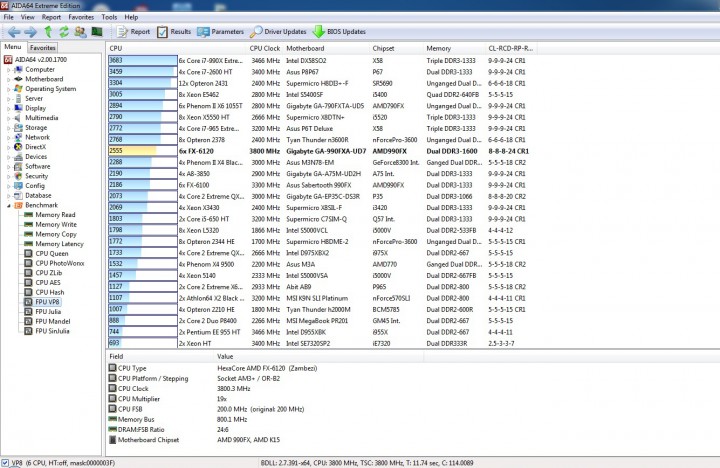
Task: Open the View menu
Action: (x=28, y=17)
